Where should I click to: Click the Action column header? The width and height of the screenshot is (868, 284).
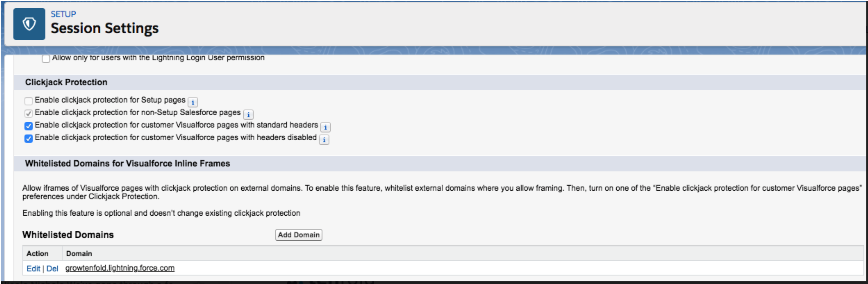tap(37, 254)
